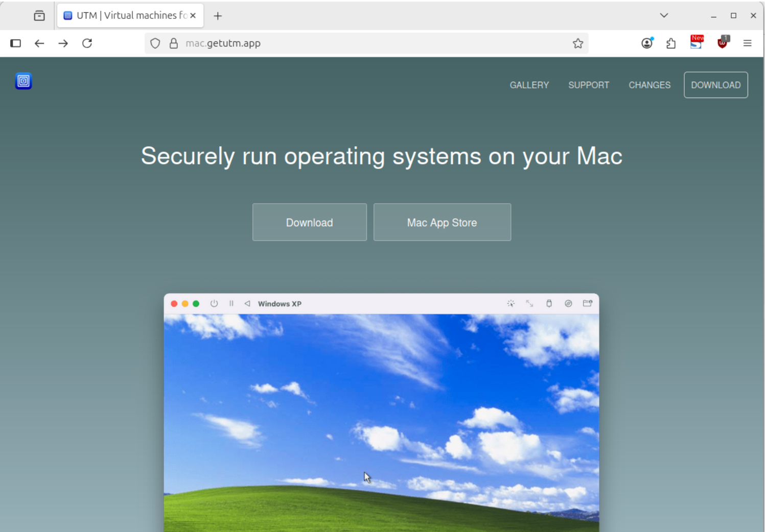Open the uBlock Origin extension
Screen dimensions: 765x532
[x=723, y=42]
